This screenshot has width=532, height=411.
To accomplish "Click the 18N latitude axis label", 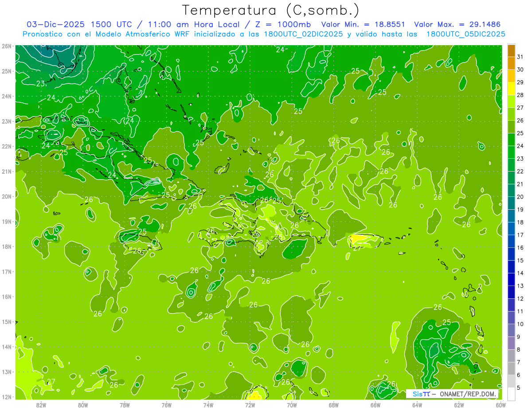I will click(7, 247).
